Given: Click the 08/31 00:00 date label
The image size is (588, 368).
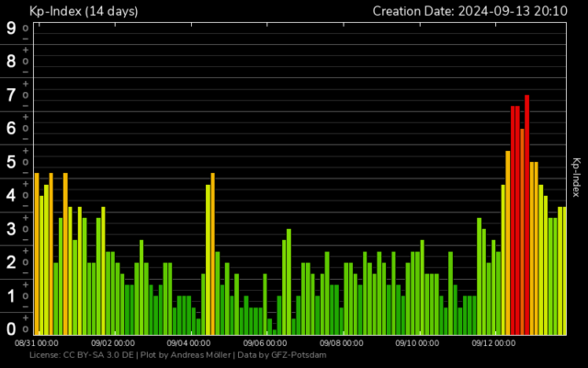Looking at the screenshot, I should (38, 341).
